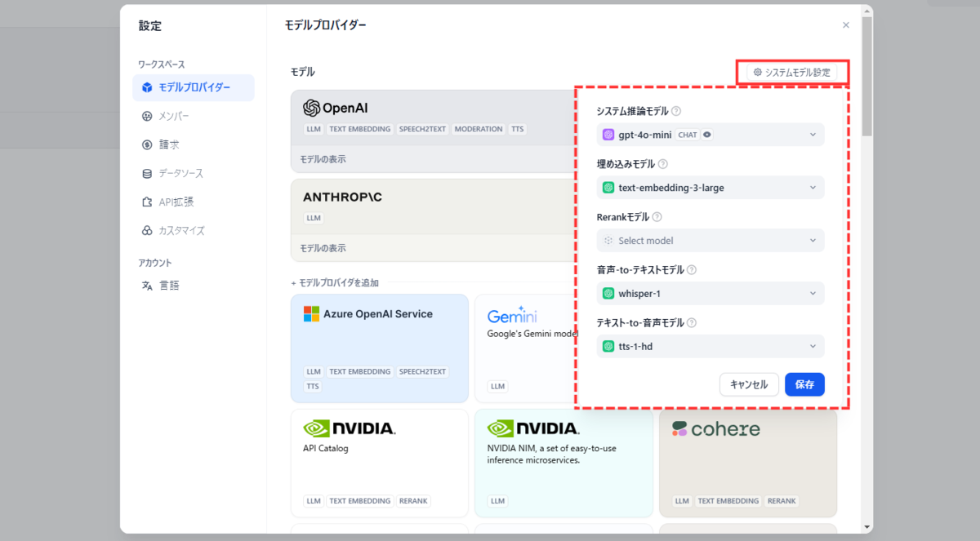980x541 pixels.
Task: Click the help icon beside システム推論モデル
Action: pyautogui.click(x=676, y=111)
